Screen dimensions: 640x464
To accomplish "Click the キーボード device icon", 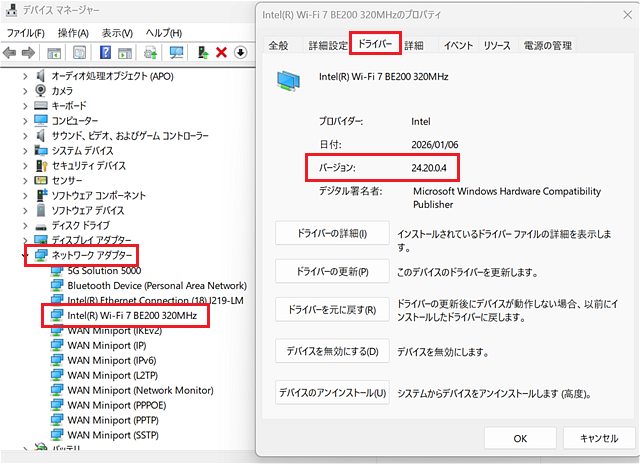I will pos(41,106).
